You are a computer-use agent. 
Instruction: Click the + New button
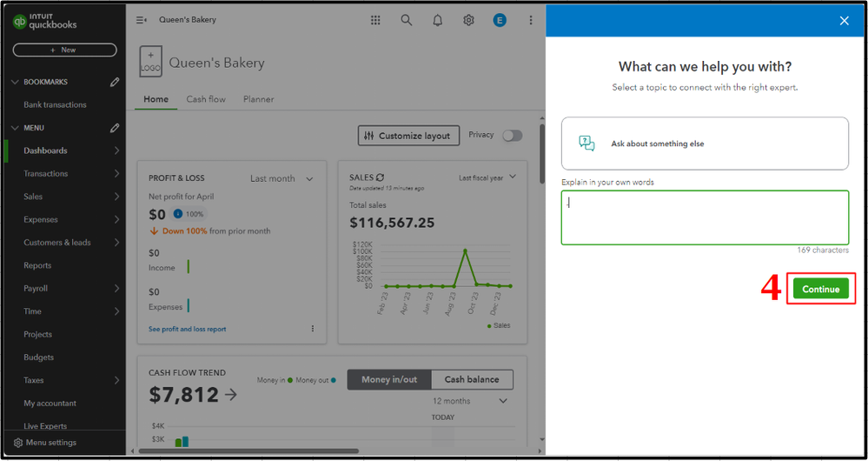point(65,50)
